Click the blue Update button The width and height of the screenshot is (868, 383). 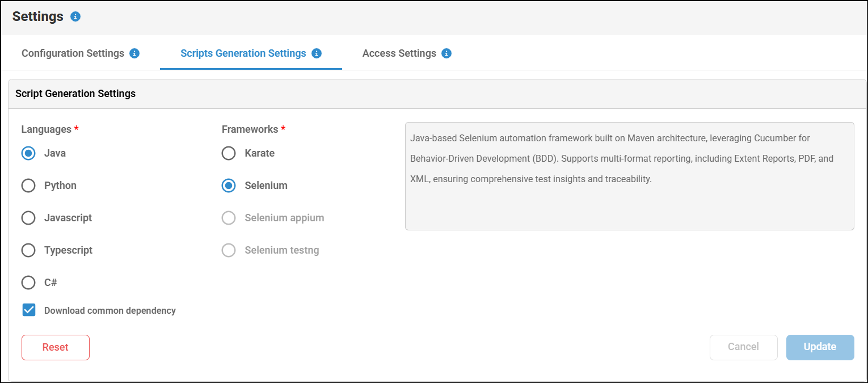tap(820, 347)
